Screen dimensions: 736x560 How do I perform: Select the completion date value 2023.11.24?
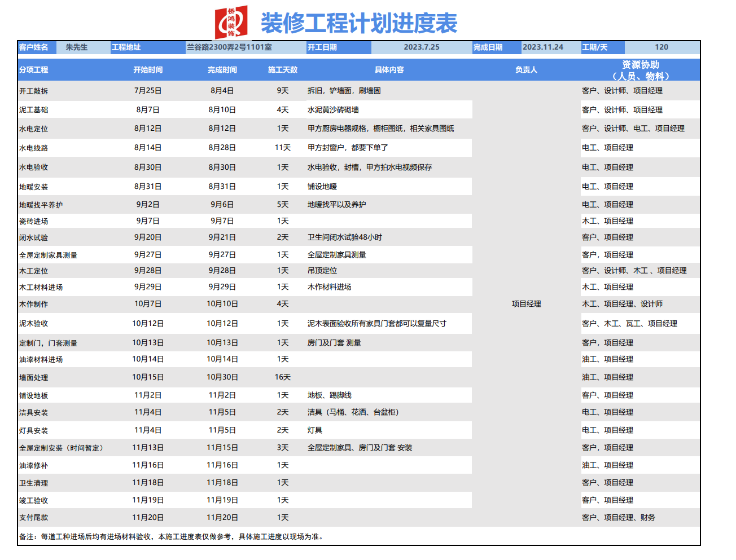point(543,47)
